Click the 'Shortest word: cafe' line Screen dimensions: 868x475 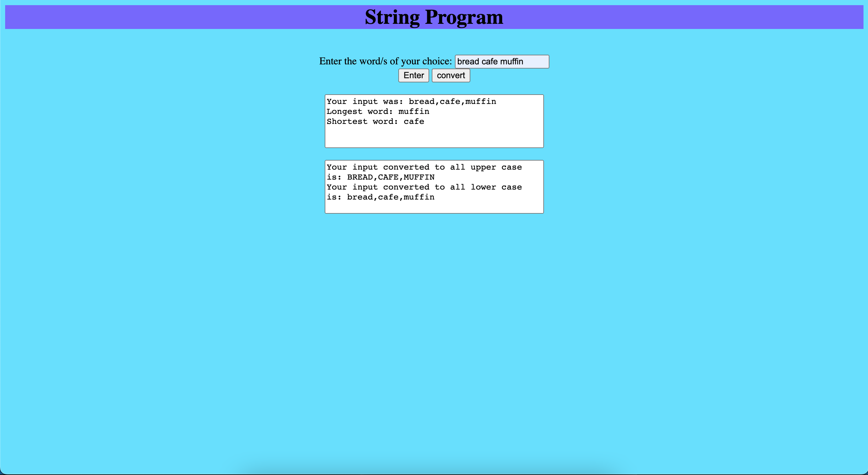click(375, 121)
